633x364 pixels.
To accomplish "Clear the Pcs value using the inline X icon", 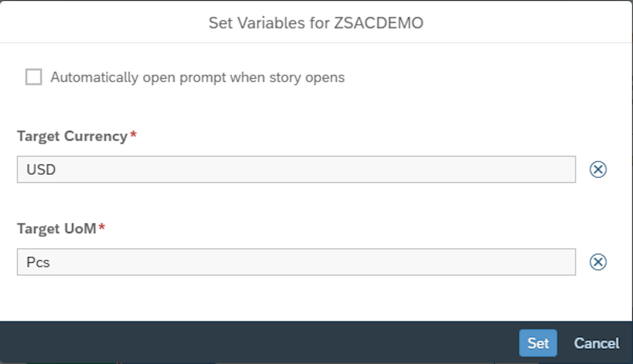I will coord(599,262).
